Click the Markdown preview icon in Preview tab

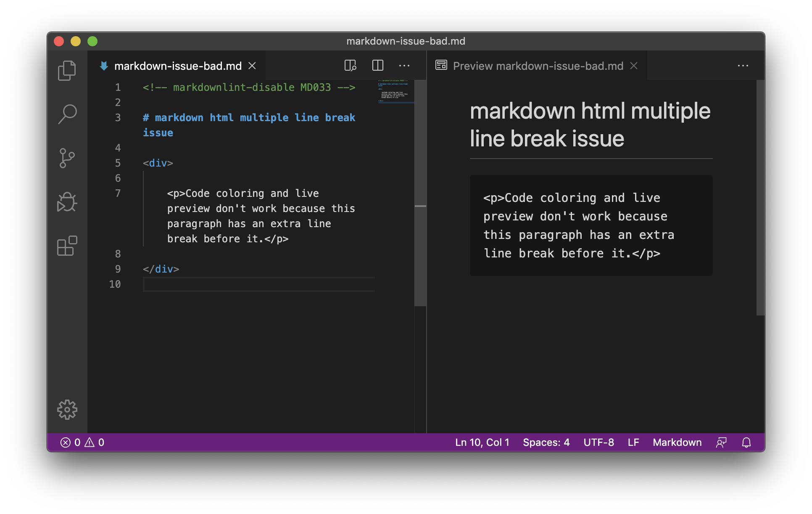[x=441, y=65]
